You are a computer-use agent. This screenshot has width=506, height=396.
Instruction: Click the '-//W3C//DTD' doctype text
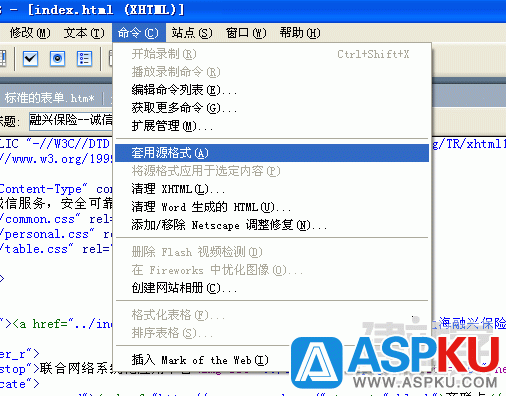click(71, 144)
